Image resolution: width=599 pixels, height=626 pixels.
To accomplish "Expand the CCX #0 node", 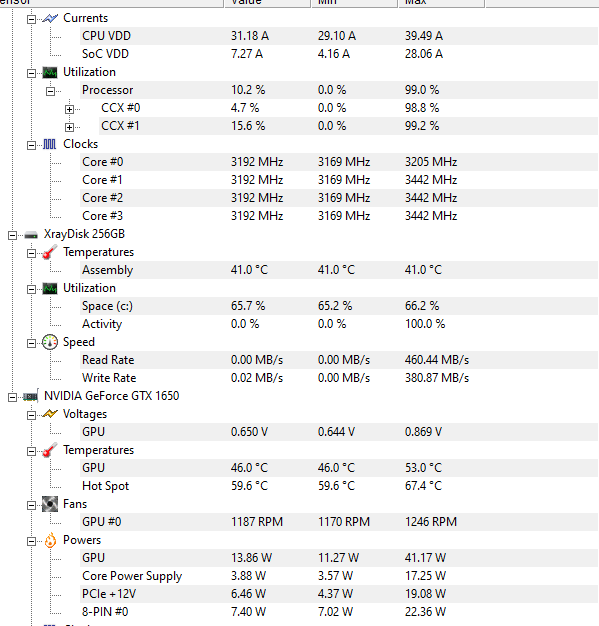I will 69,109.
